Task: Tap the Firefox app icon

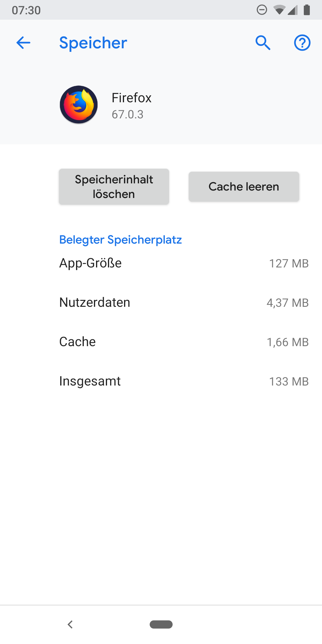Action: coord(79,105)
